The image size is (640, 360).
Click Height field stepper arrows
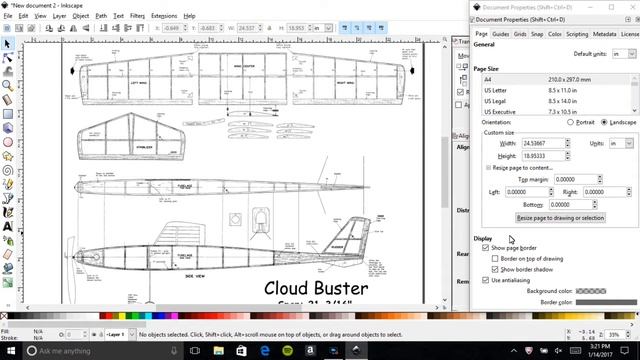click(x=567, y=156)
